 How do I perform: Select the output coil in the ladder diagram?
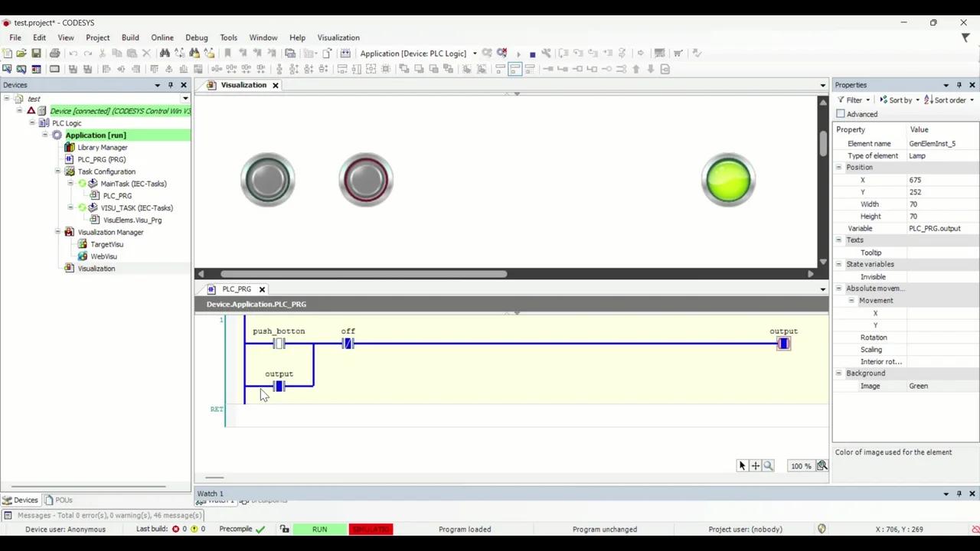click(x=783, y=344)
